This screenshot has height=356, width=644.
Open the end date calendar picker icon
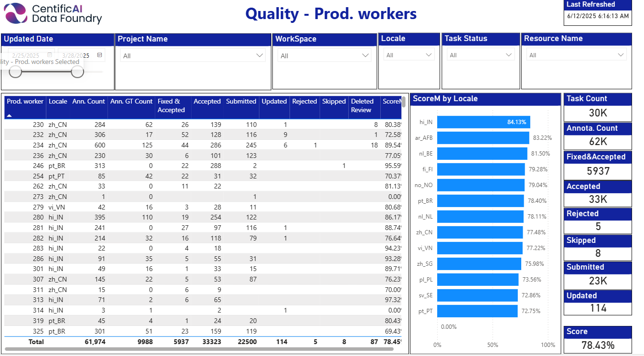99,55
